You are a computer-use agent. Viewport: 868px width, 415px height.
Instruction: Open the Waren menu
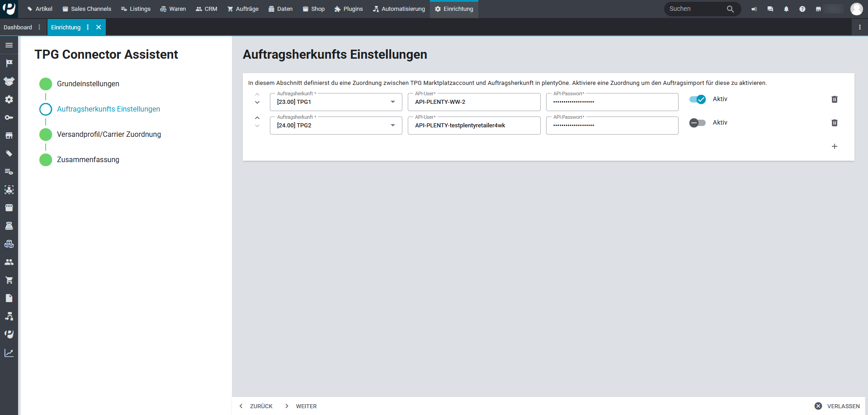(x=173, y=9)
